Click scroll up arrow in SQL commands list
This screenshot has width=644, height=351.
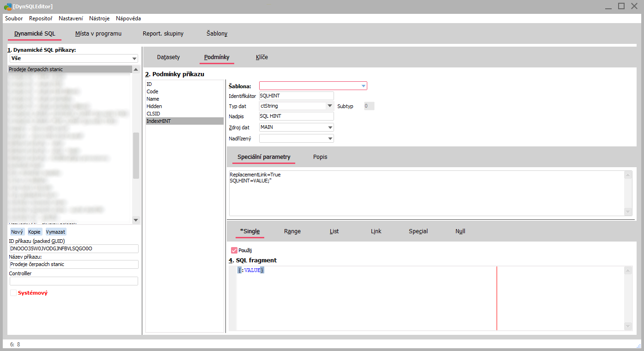point(136,69)
